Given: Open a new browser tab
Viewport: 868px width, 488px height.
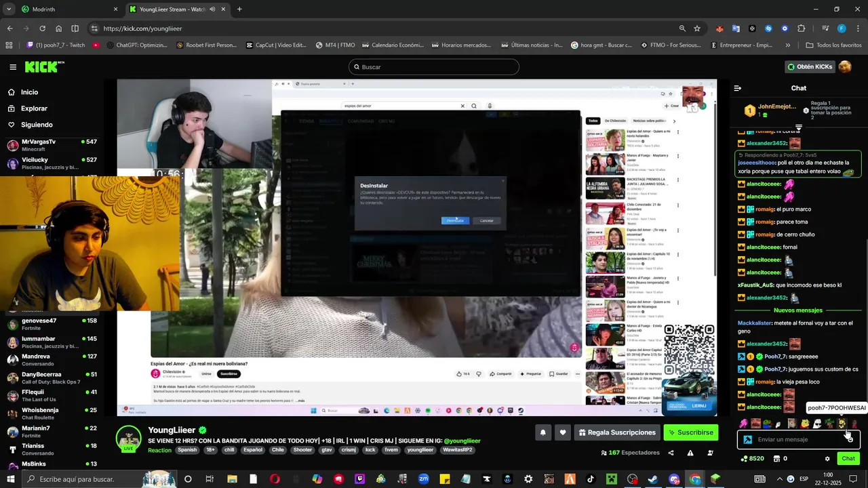Looking at the screenshot, I should pyautogui.click(x=239, y=9).
